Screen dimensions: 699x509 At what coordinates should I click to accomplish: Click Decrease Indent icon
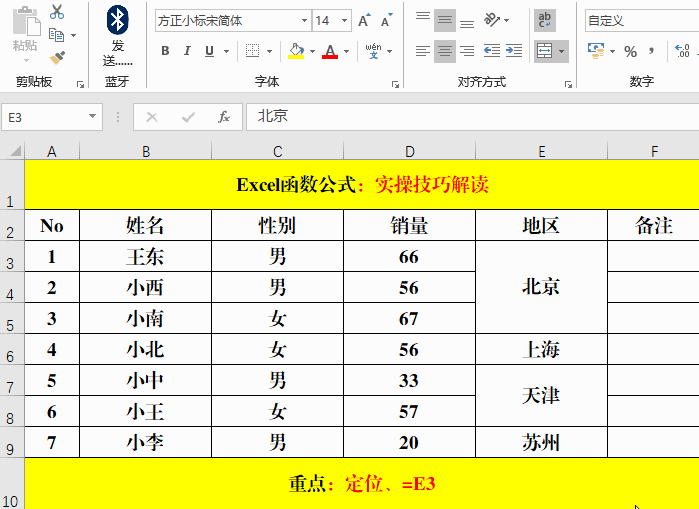pyautogui.click(x=492, y=51)
